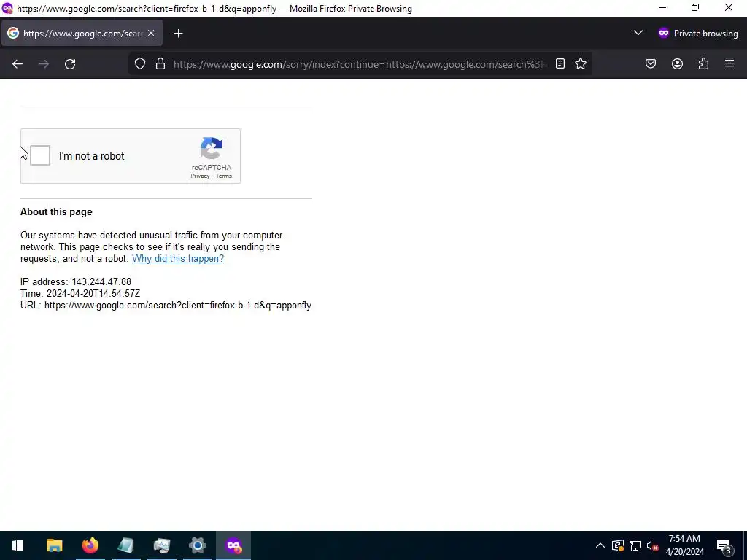Click the muted volume tray icon

tap(652, 545)
